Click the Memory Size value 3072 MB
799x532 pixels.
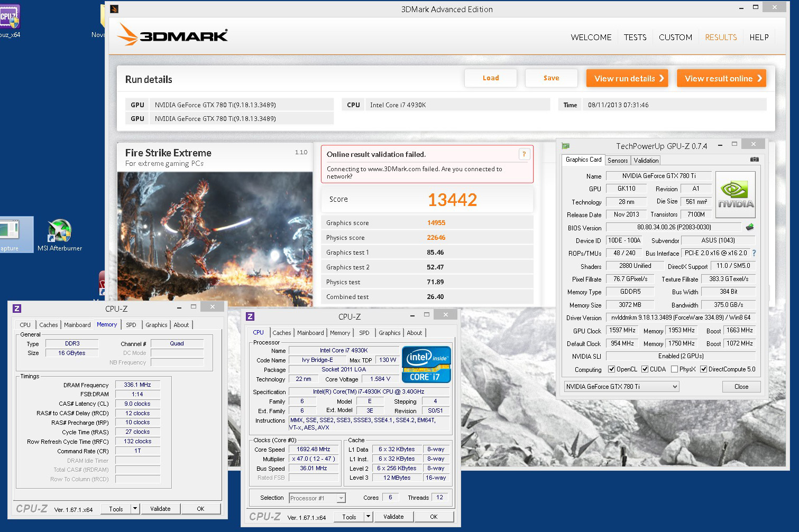(630, 305)
